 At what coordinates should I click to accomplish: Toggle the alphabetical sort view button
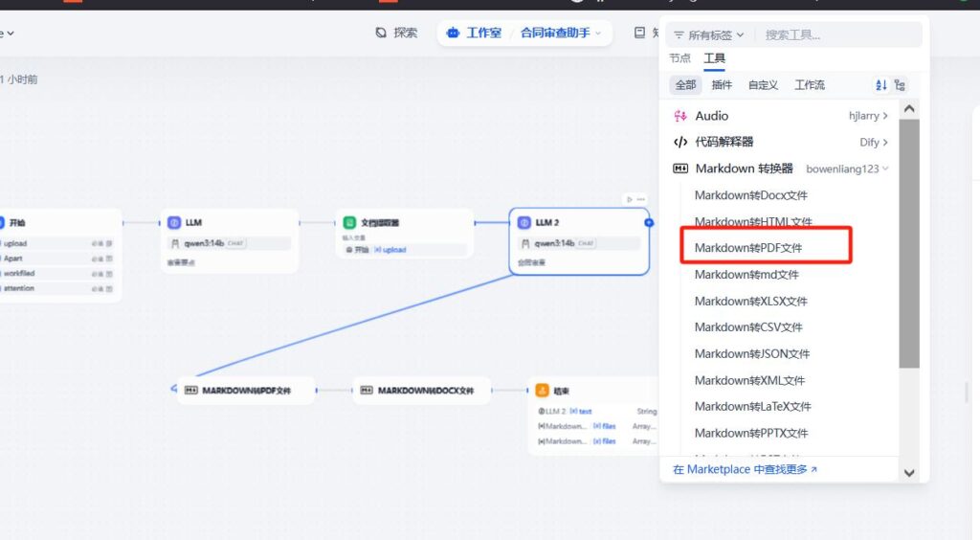click(881, 85)
